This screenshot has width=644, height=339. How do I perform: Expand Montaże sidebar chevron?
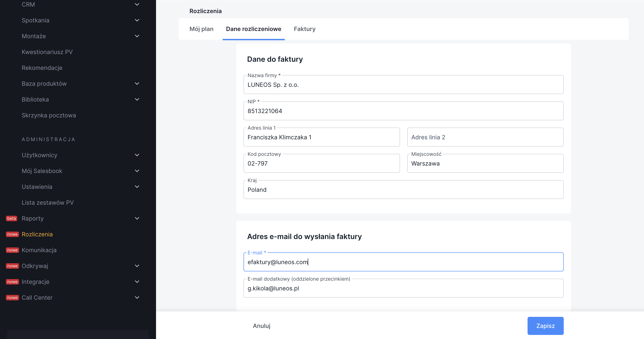coord(137,36)
